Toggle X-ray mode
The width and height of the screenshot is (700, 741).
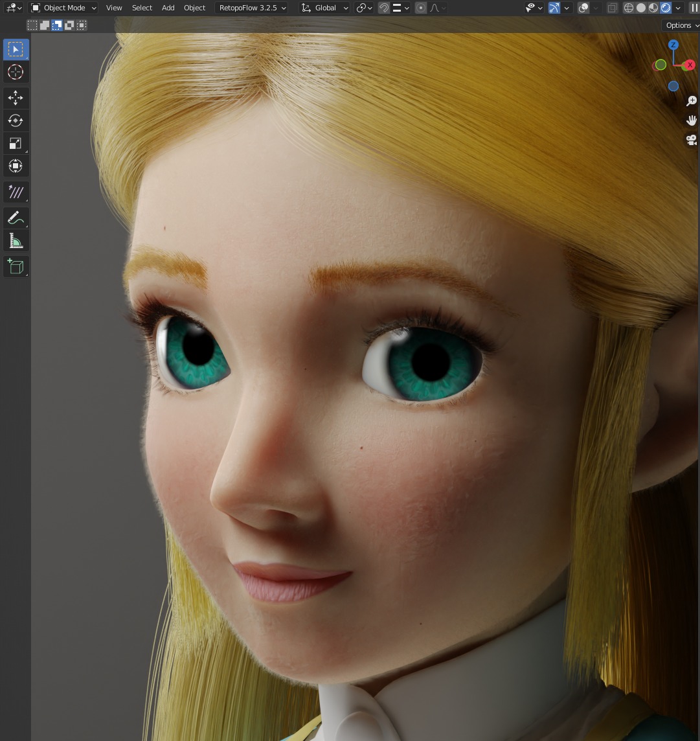pyautogui.click(x=612, y=8)
